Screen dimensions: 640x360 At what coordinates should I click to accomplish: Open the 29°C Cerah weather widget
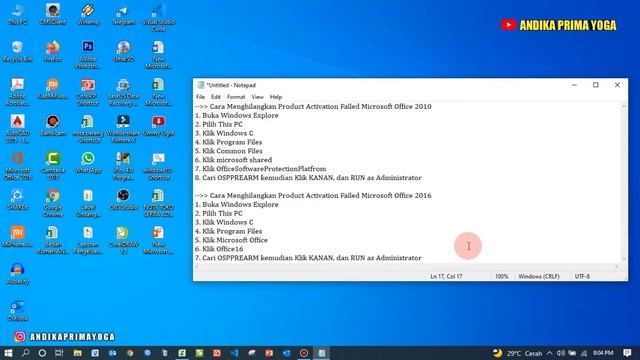[x=518, y=353]
